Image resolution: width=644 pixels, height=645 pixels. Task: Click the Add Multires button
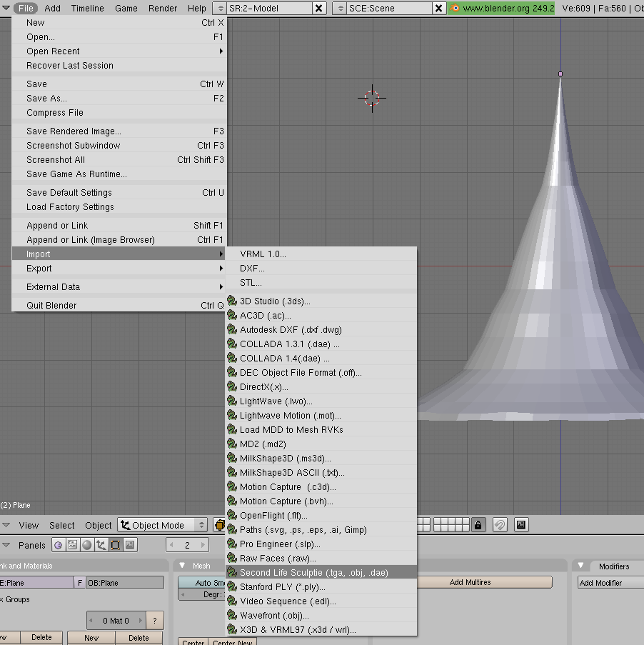pos(484,582)
